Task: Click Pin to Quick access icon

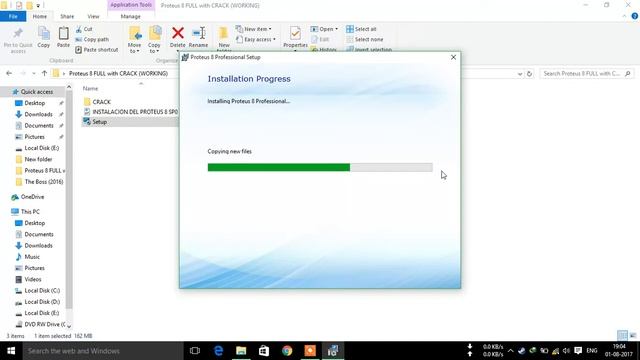Action: click(x=18, y=34)
